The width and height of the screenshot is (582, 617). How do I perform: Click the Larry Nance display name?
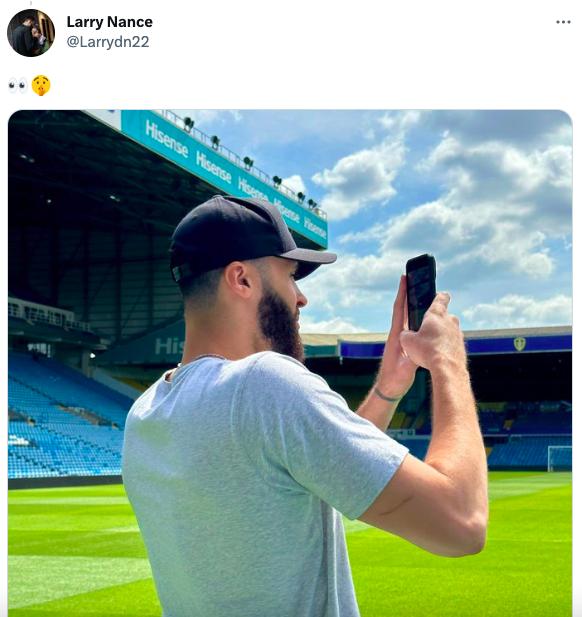point(109,22)
